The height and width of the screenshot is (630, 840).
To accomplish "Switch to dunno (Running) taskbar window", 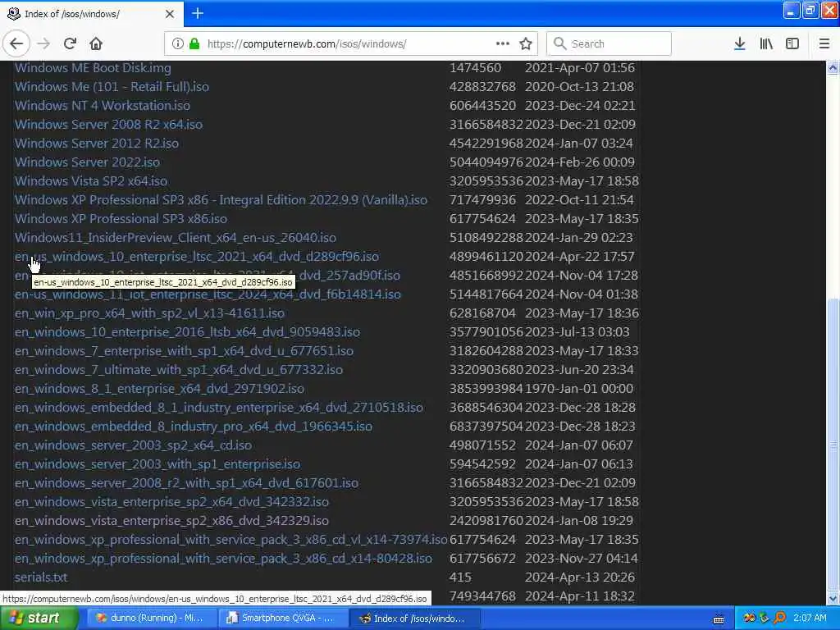I will pos(150,619).
